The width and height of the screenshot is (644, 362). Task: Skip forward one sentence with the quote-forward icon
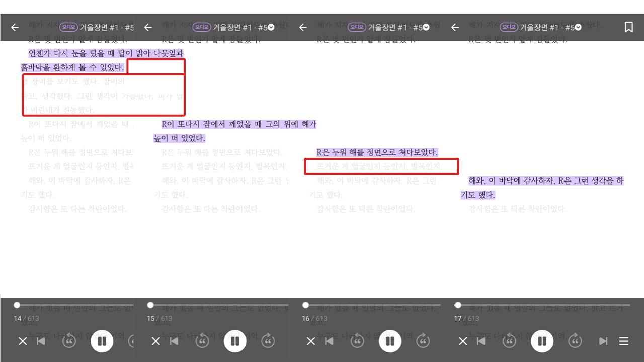click(576, 341)
